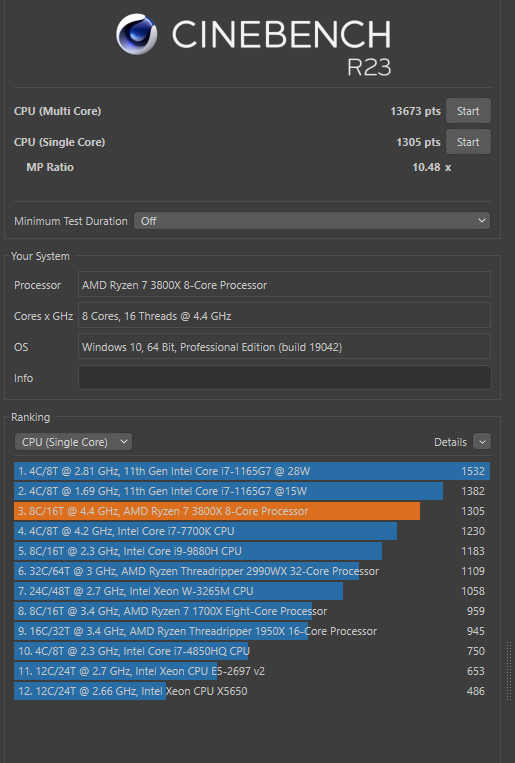This screenshot has width=515, height=763.
Task: Select the 1305 pts single core score
Action: click(x=418, y=142)
